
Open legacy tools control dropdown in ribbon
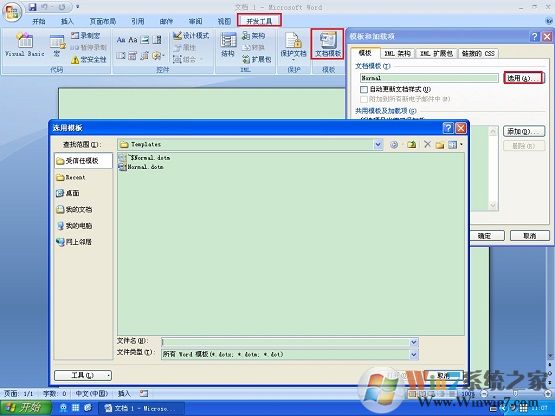(x=158, y=56)
